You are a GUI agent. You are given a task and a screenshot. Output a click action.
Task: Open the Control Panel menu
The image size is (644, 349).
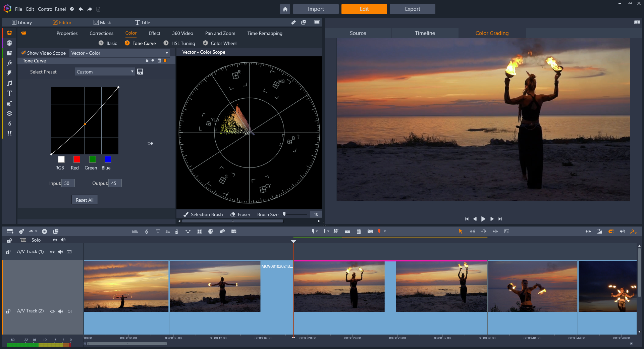(52, 9)
